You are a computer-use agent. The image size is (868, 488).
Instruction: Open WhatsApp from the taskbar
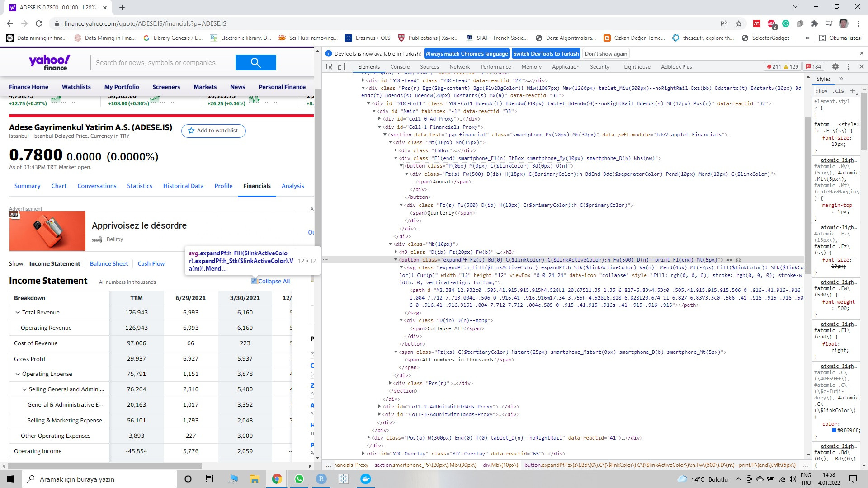tap(299, 479)
